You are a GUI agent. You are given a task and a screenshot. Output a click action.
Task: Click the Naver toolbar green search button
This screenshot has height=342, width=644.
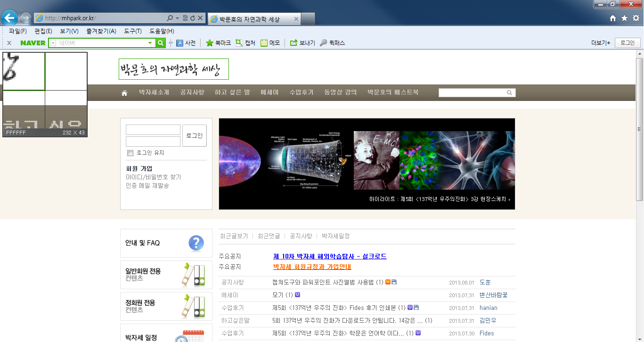(161, 43)
